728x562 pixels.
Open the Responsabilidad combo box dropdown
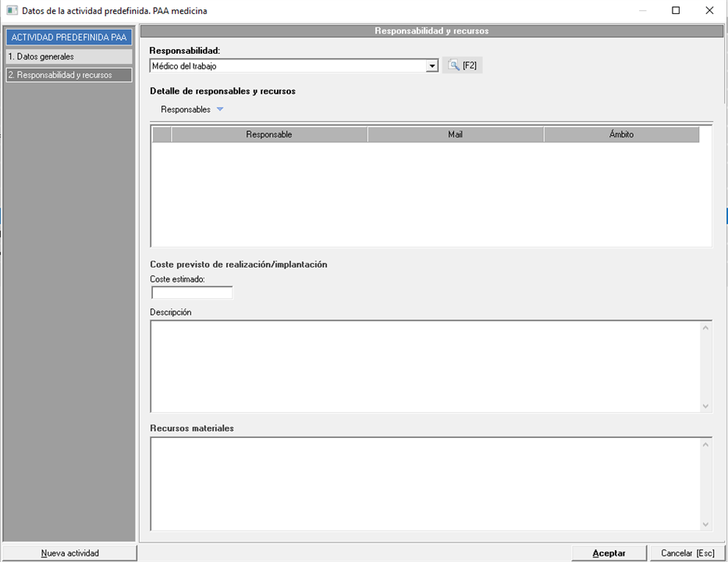[x=432, y=66]
